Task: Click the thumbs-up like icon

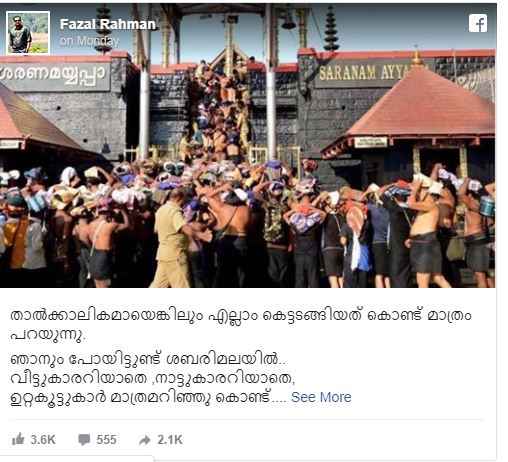Action: [x=18, y=439]
